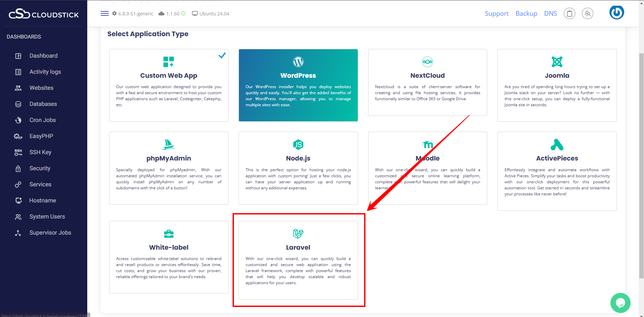Open the user profile icon in header

coord(587,13)
